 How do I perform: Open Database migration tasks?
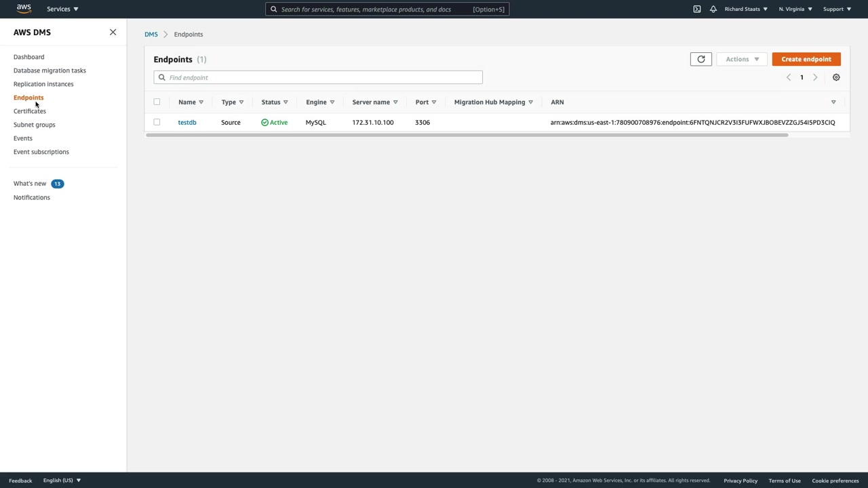pyautogui.click(x=50, y=70)
